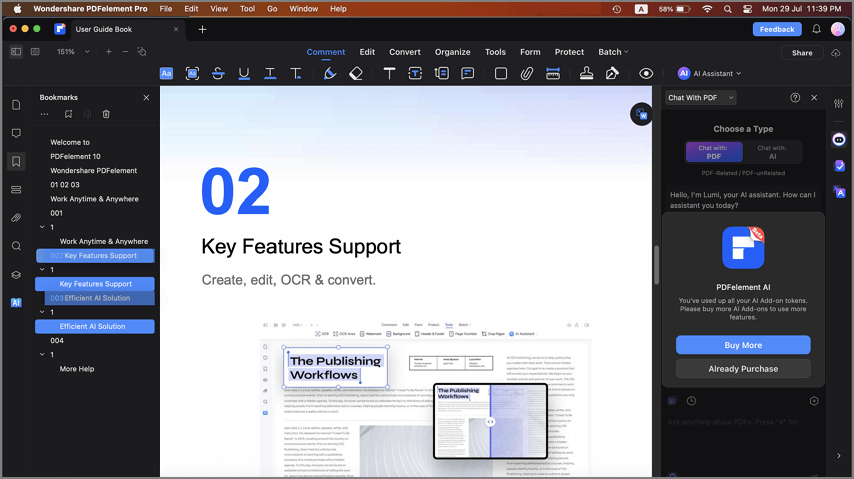854x479 pixels.
Task: Collapse the bookmark group above Key Features Support
Action: [x=42, y=270]
